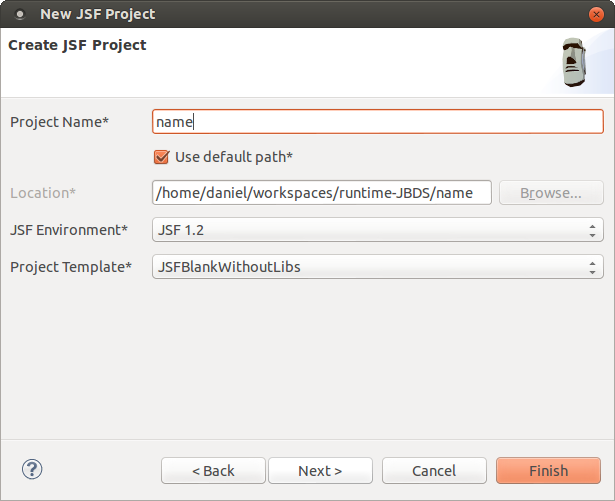Click the Location label text
615x501 pixels.
coord(43,193)
